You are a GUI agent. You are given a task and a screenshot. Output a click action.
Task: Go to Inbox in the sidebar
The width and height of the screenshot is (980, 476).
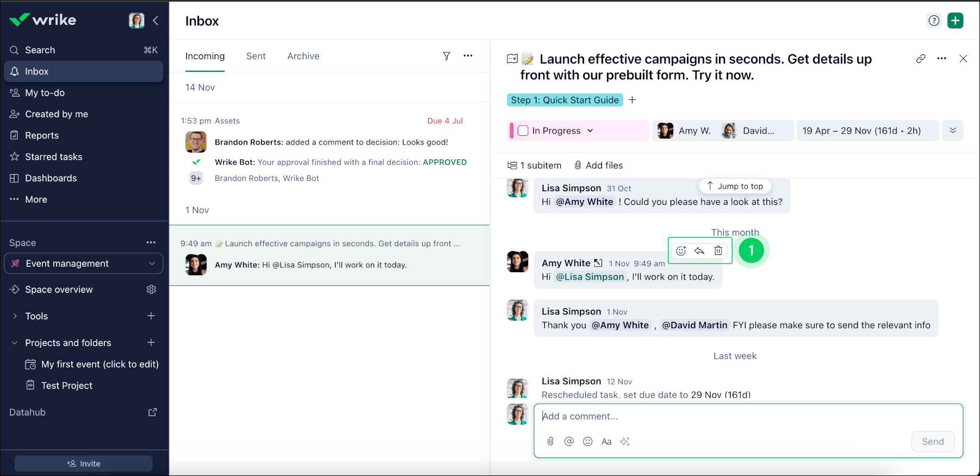point(84,71)
